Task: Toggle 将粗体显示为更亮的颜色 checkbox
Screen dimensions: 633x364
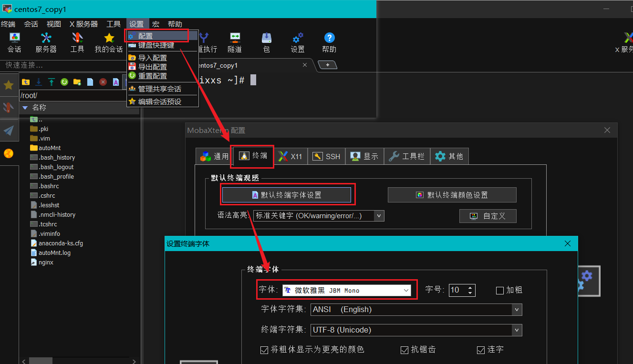Action: click(x=264, y=350)
